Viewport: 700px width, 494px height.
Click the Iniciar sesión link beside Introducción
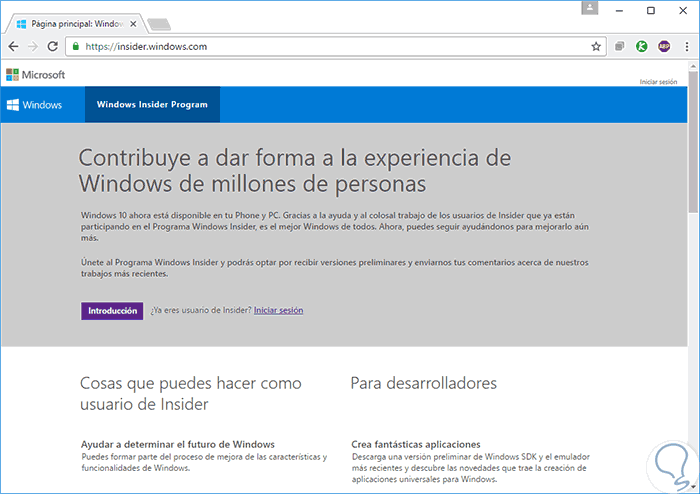(279, 310)
